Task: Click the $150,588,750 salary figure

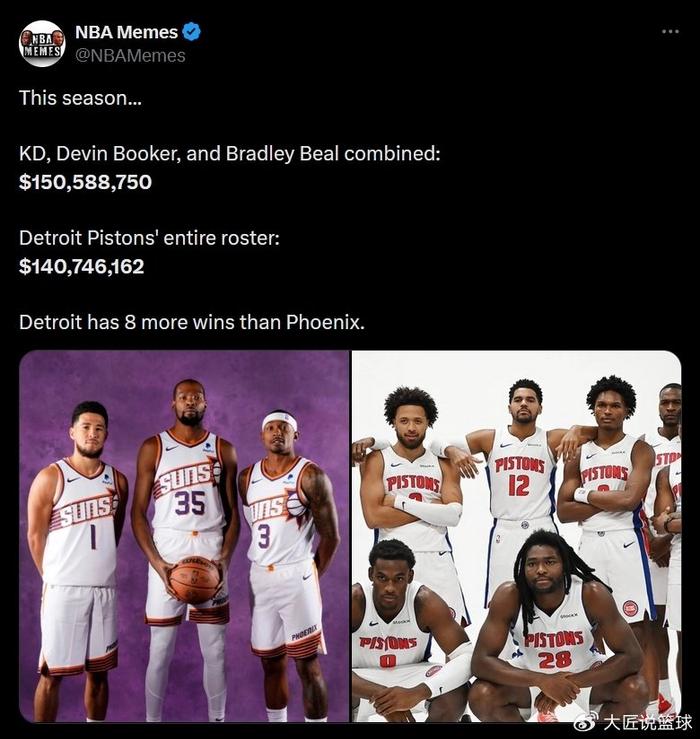Action: [85, 182]
